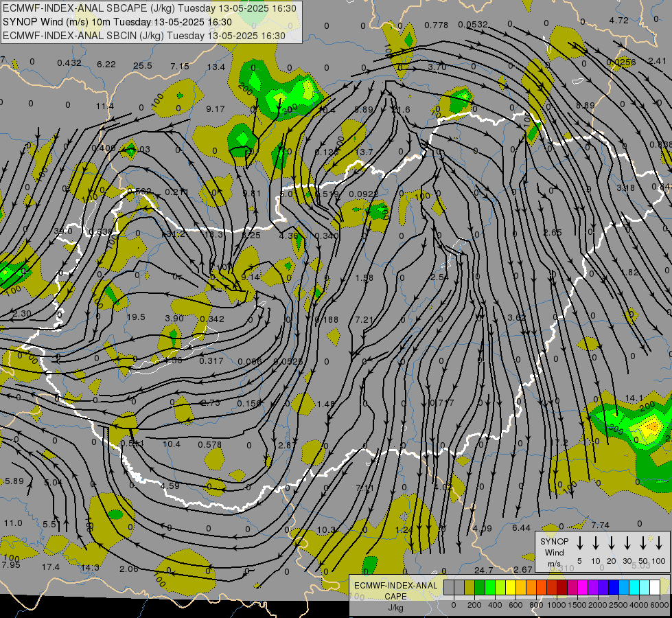Pick the bright magenta CAPE legend swatch
The image size is (672, 618).
point(583,587)
